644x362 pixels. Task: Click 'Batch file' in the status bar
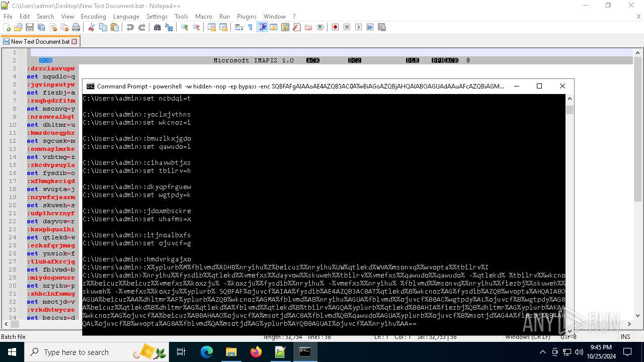(14, 337)
